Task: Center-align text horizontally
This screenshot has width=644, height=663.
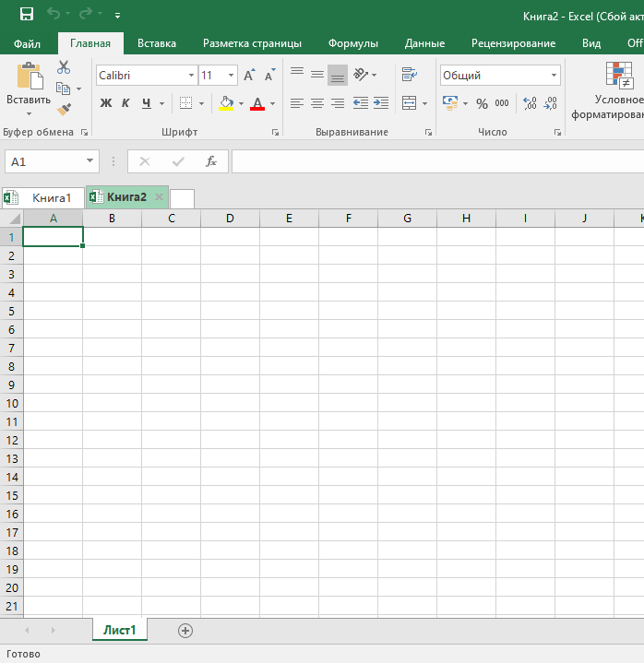Action: pyautogui.click(x=317, y=104)
